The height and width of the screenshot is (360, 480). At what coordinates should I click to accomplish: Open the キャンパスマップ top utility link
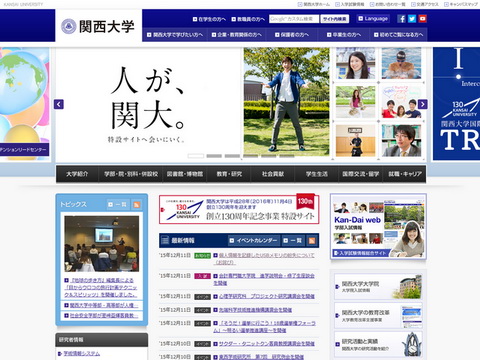pos(461,4)
